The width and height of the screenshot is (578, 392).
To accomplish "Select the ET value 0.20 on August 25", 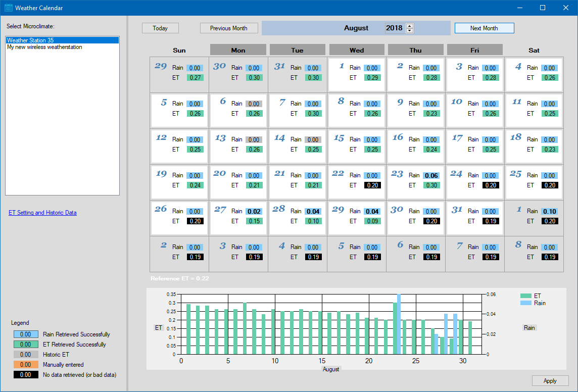I will tap(550, 185).
